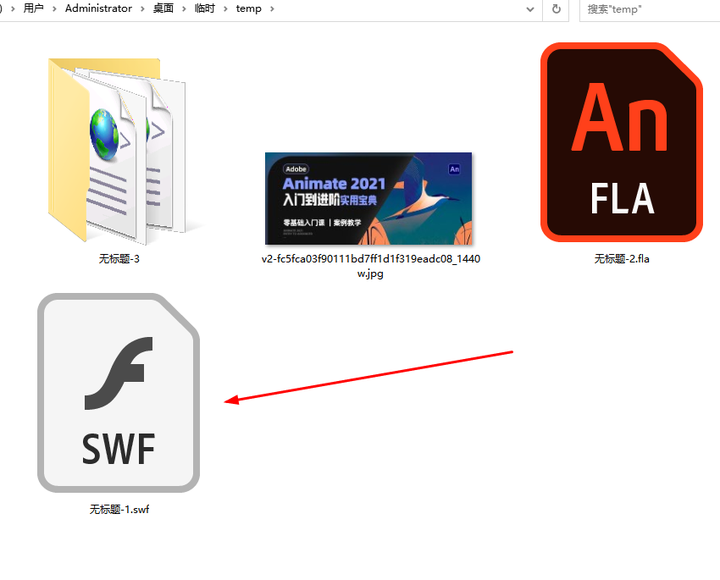Go to 桌面 in the address path
Screen dimensions: 720x580
[x=163, y=8]
